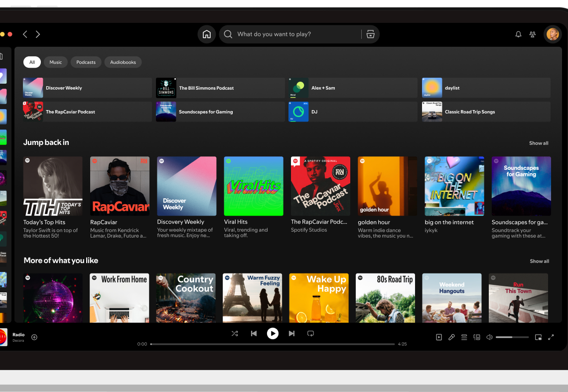Show all in Jump back in
The width and height of the screenshot is (568, 392).
coord(538,143)
